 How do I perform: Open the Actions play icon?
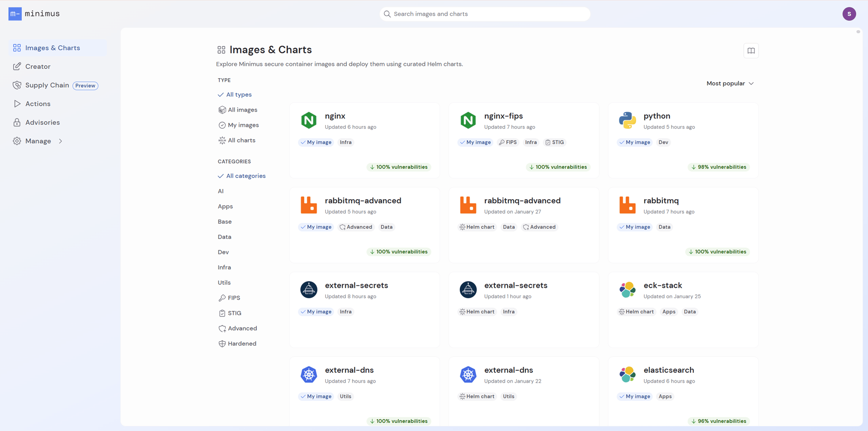click(x=17, y=104)
